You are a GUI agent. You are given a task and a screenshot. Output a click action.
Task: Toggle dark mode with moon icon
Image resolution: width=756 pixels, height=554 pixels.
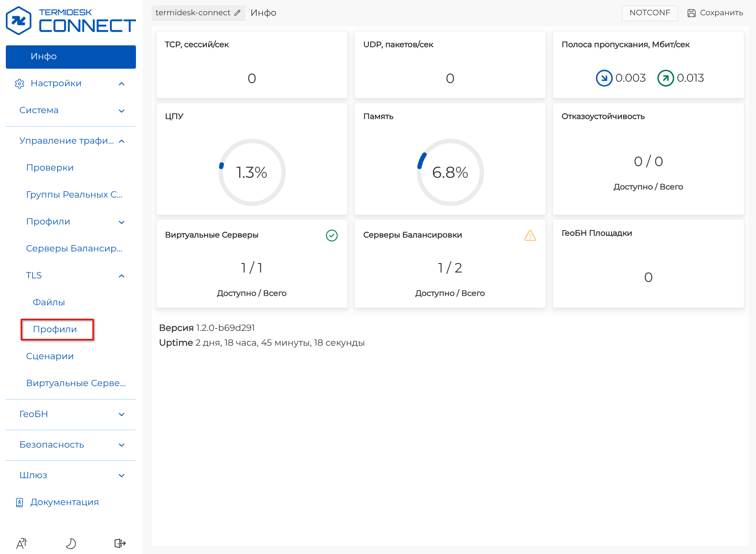[71, 543]
